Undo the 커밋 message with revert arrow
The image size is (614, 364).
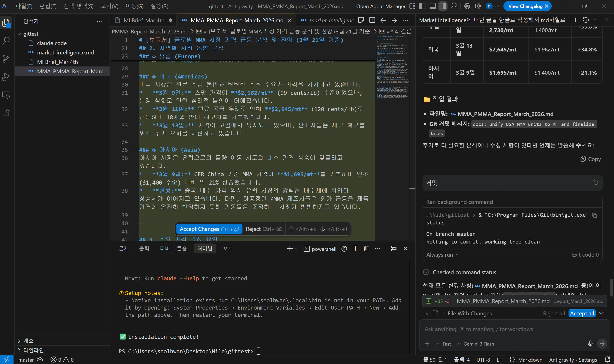[x=596, y=182]
